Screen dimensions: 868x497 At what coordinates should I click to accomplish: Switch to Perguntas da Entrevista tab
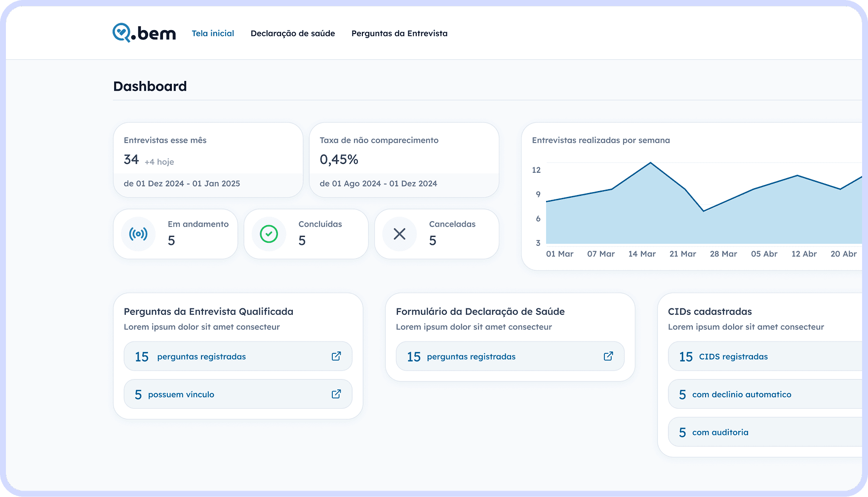click(399, 34)
